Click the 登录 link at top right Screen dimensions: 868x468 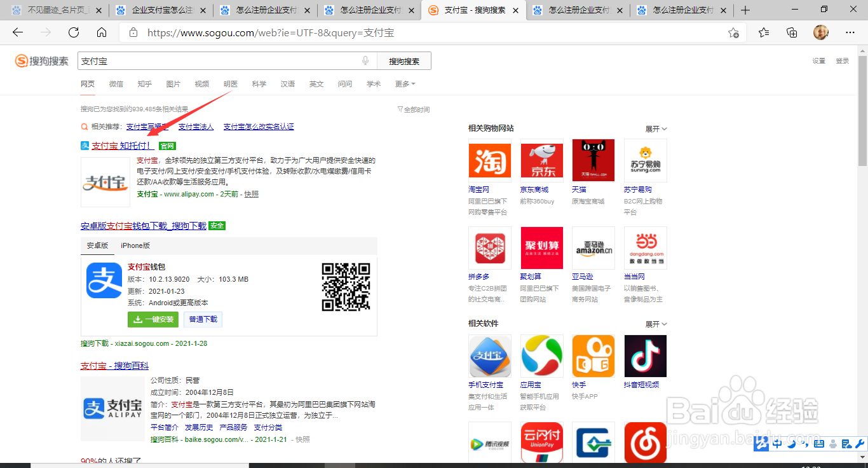point(843,61)
